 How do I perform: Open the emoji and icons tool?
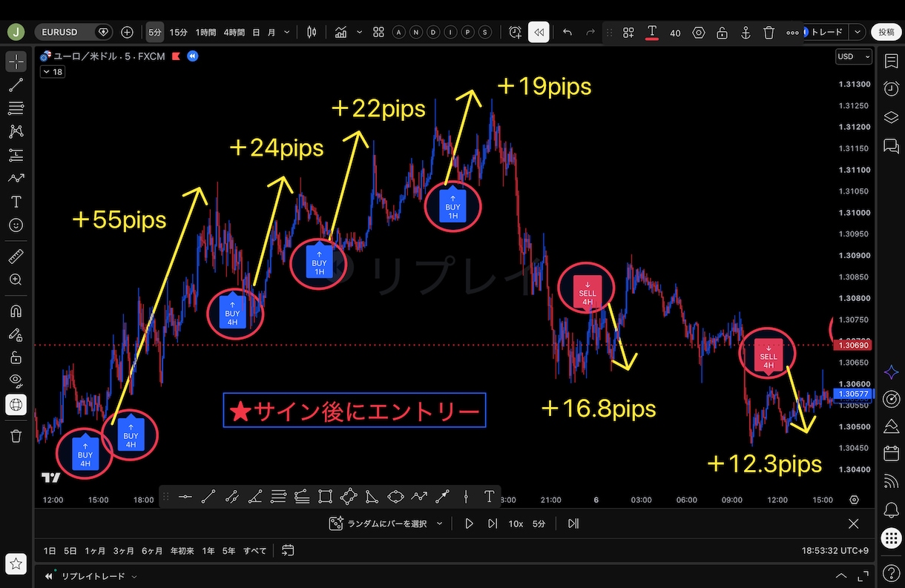16,225
